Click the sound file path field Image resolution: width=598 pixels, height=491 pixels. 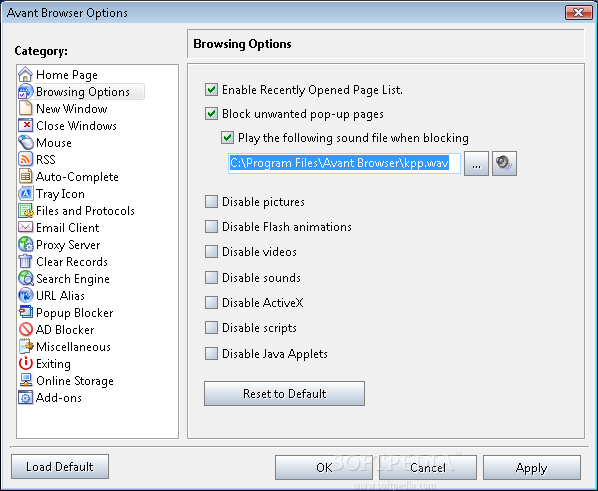tap(344, 163)
